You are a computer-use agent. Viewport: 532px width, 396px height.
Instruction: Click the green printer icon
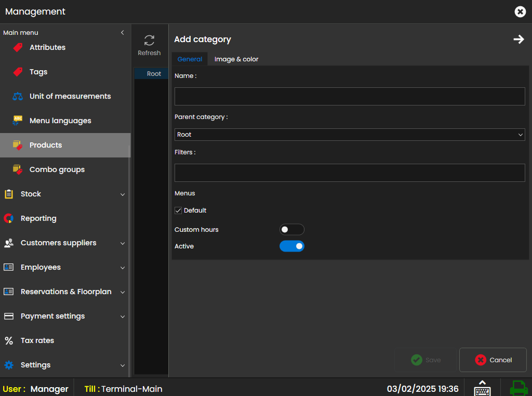point(518,388)
